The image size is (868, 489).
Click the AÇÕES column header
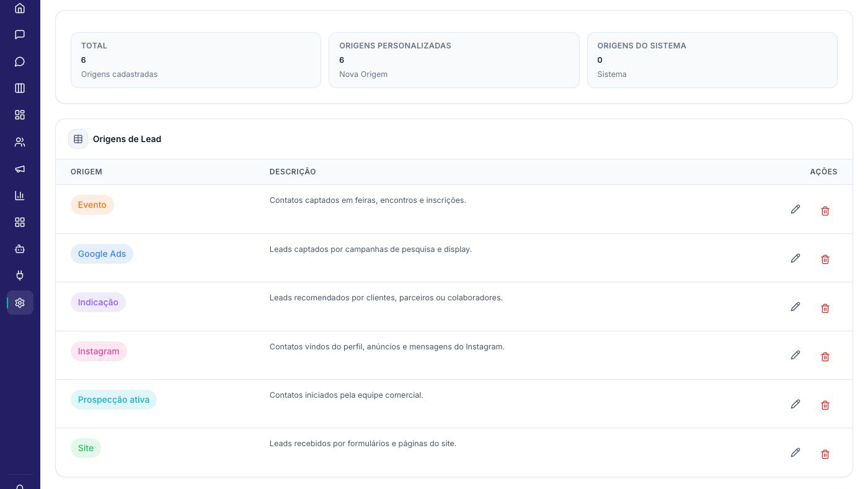click(x=823, y=172)
